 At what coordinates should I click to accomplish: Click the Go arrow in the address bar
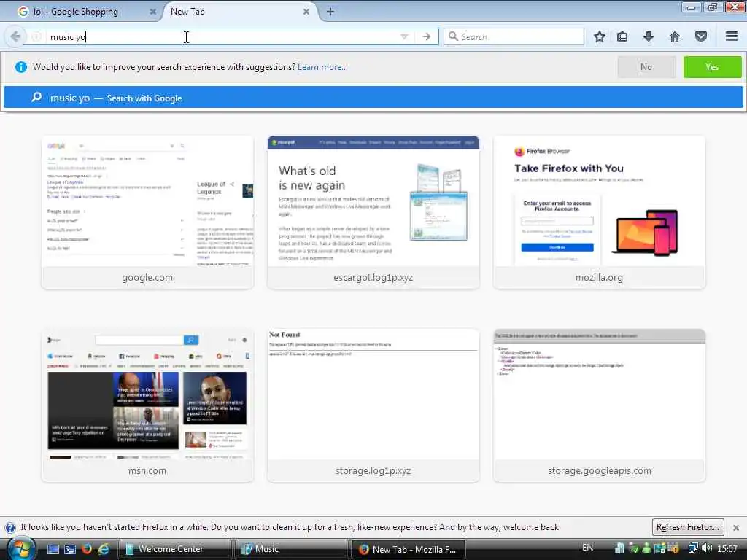coord(426,36)
